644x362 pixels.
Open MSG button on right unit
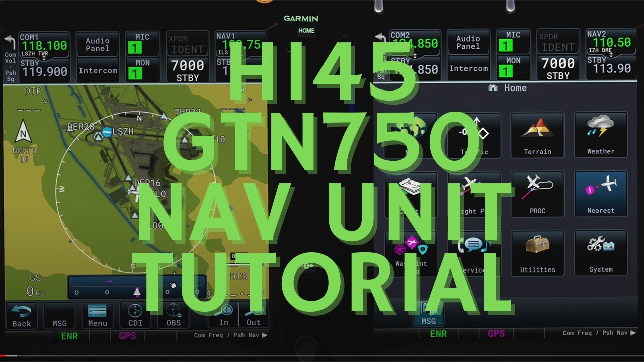pos(428,314)
